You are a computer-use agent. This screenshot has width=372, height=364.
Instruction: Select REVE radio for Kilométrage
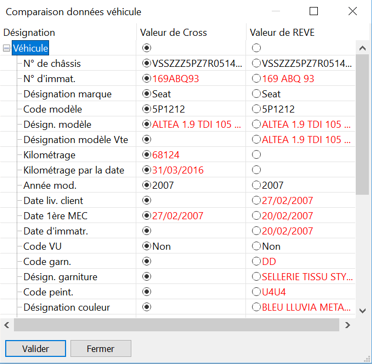click(256, 155)
